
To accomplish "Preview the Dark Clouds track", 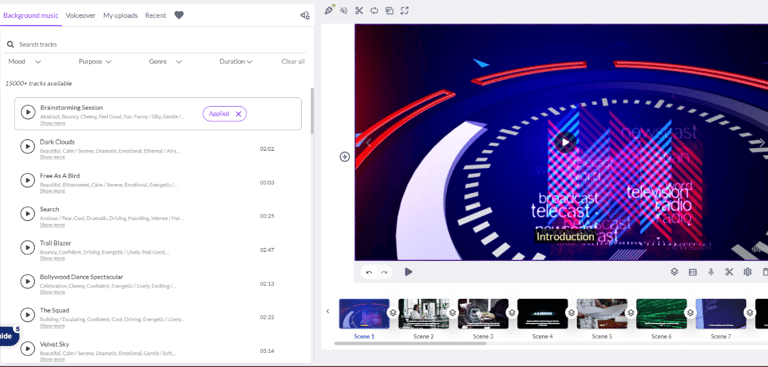I will tap(27, 147).
